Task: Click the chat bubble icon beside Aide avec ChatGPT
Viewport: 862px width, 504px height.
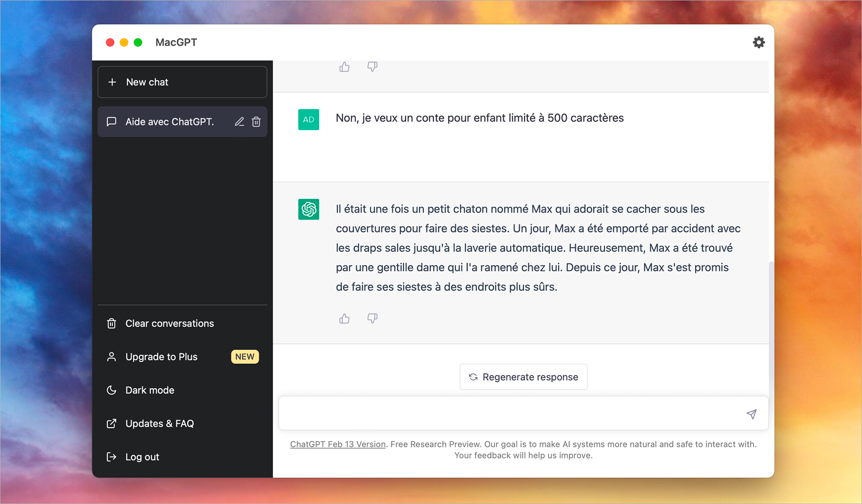Action: coord(111,122)
